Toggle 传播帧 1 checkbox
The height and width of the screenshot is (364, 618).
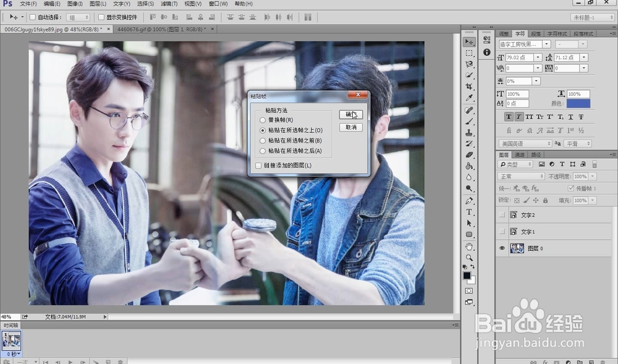570,188
